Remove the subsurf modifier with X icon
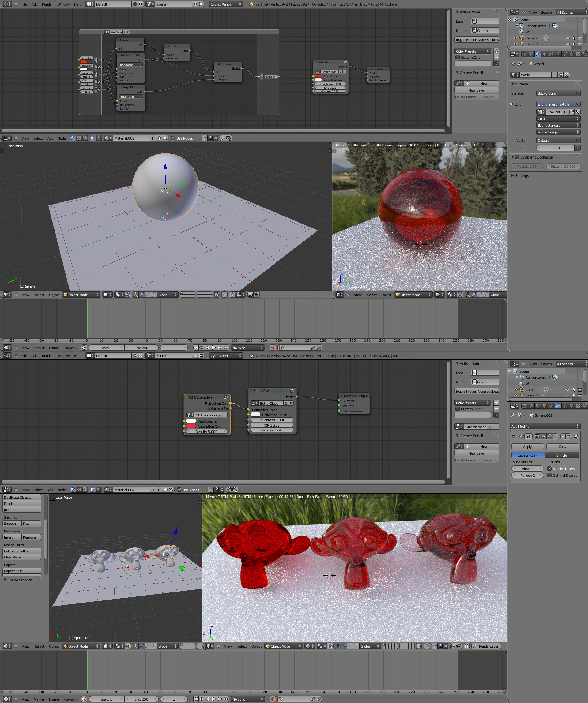 coord(576,436)
